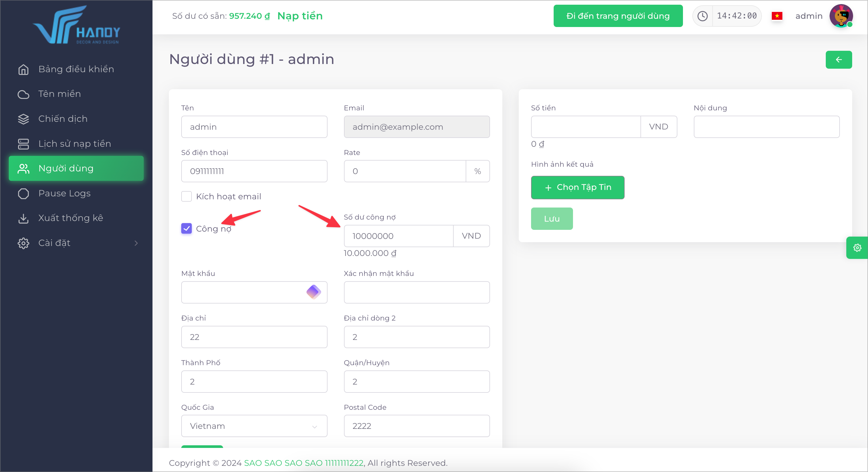868x472 pixels.
Task: Click the octagon icon beside Pause Logs
Action: (x=23, y=193)
